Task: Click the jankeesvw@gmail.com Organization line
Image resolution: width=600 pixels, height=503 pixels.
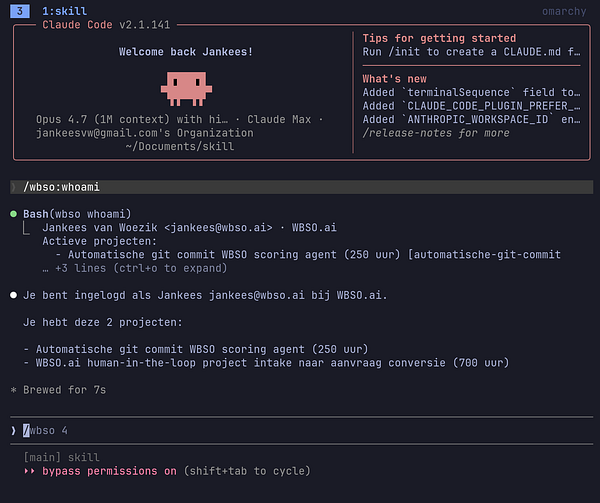Action: pyautogui.click(x=145, y=133)
